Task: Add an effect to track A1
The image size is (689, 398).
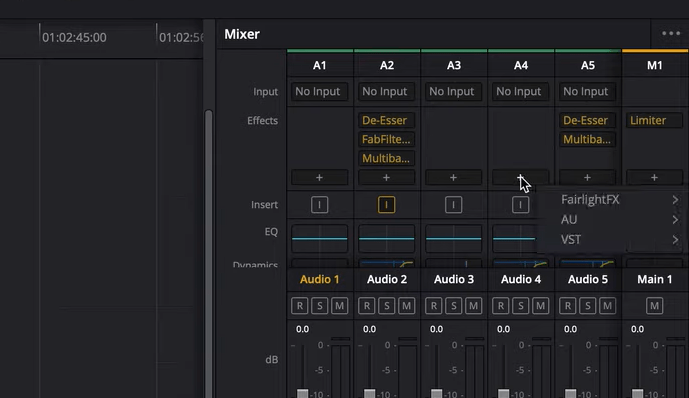Action: coord(319,177)
